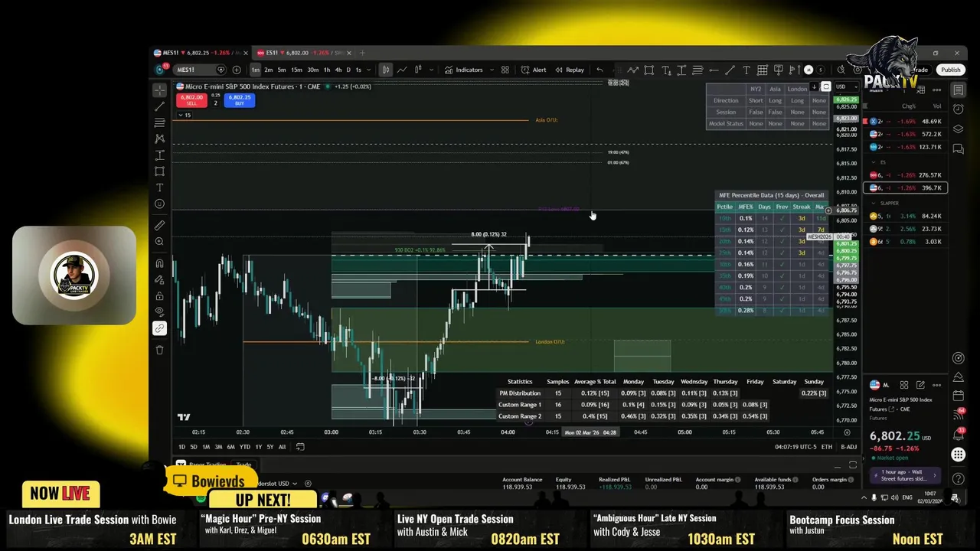Image resolution: width=980 pixels, height=551 pixels.
Task: Open a new tab with plus button
Action: tap(362, 53)
